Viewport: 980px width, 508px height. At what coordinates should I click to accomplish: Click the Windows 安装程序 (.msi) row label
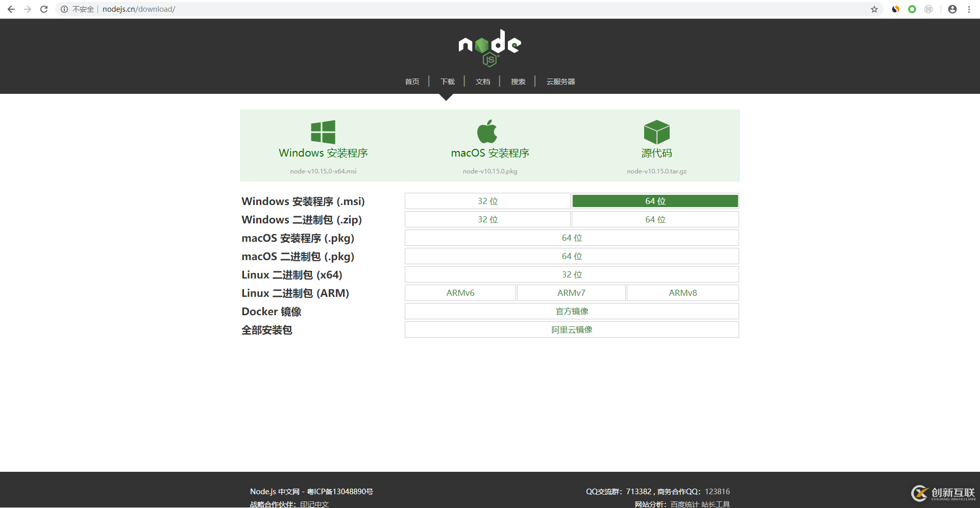point(303,201)
